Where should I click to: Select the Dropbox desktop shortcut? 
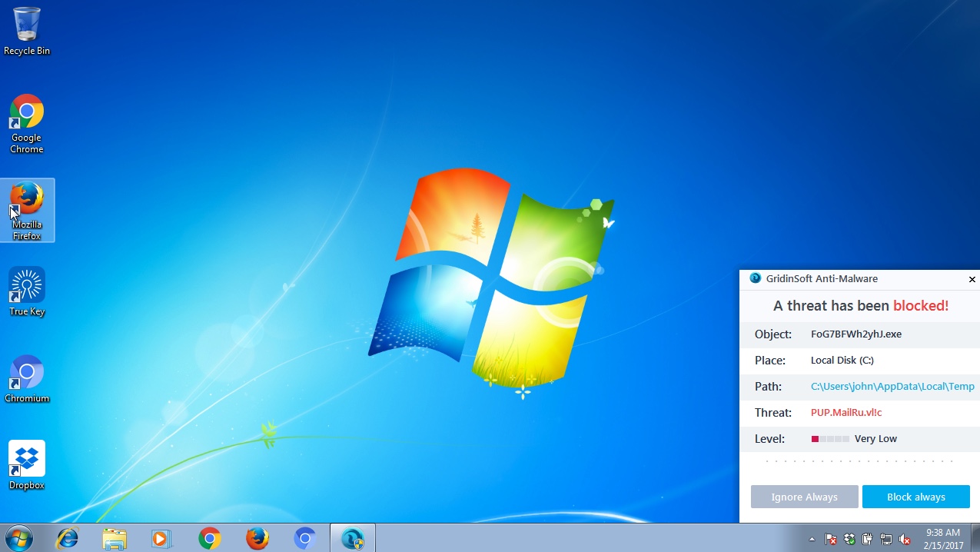pyautogui.click(x=27, y=465)
